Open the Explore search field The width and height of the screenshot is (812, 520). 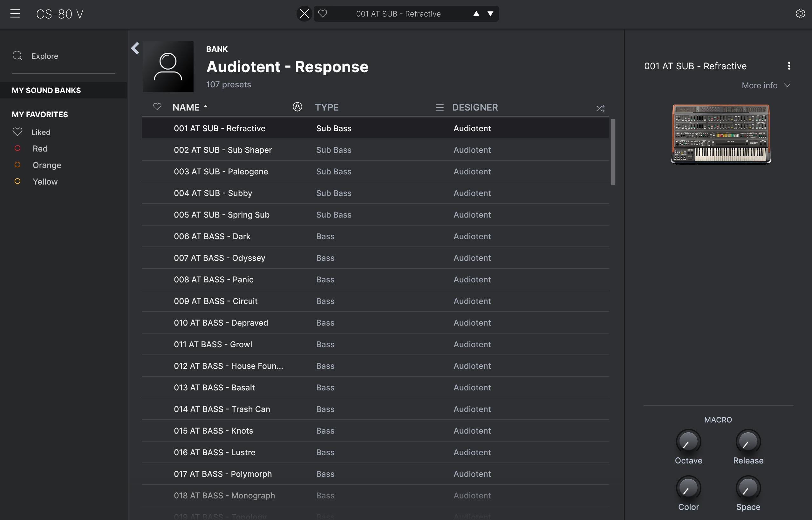click(63, 56)
